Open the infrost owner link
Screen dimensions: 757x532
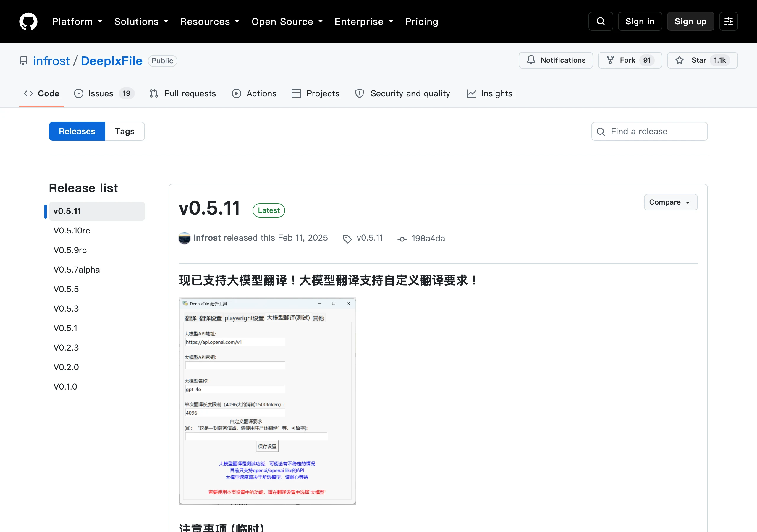point(51,61)
